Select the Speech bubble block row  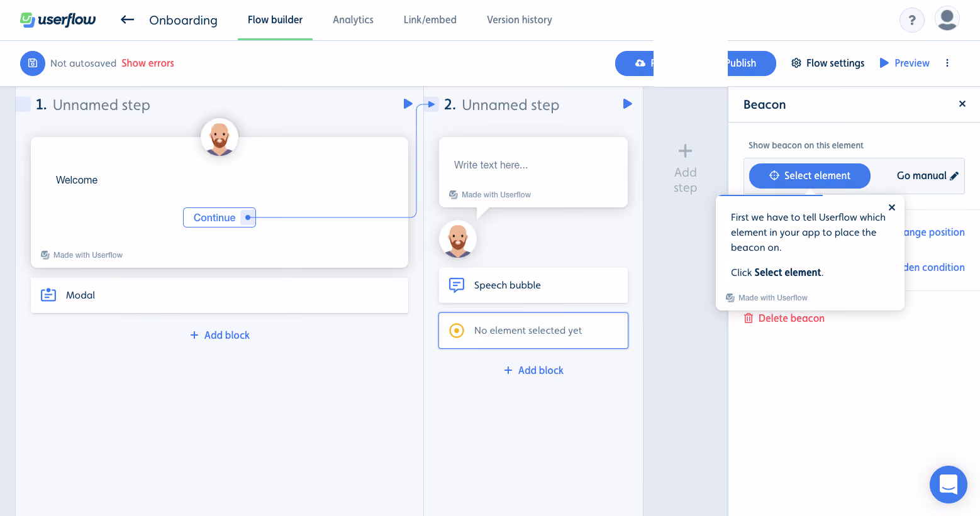pyautogui.click(x=533, y=285)
